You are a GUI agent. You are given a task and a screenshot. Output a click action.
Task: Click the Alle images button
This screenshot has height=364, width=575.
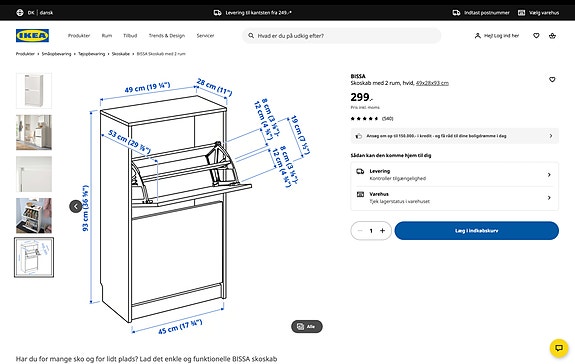click(307, 327)
